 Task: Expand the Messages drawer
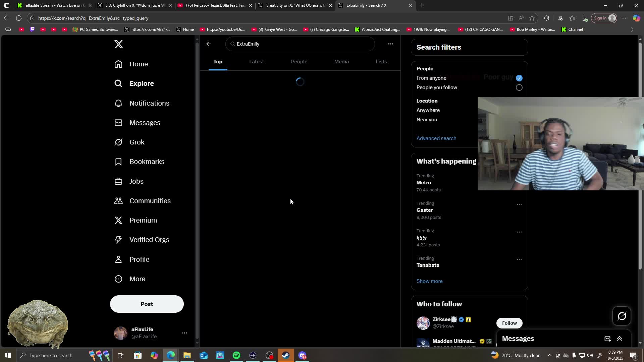[x=620, y=339]
